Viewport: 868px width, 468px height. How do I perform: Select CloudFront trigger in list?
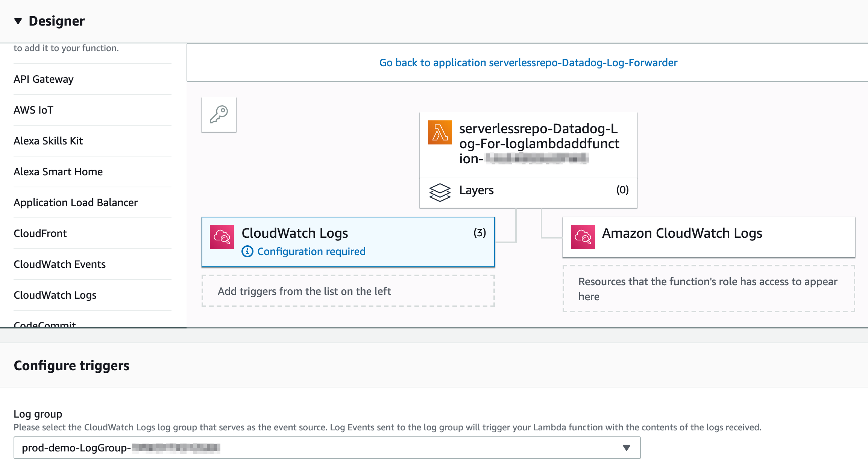tap(93, 233)
